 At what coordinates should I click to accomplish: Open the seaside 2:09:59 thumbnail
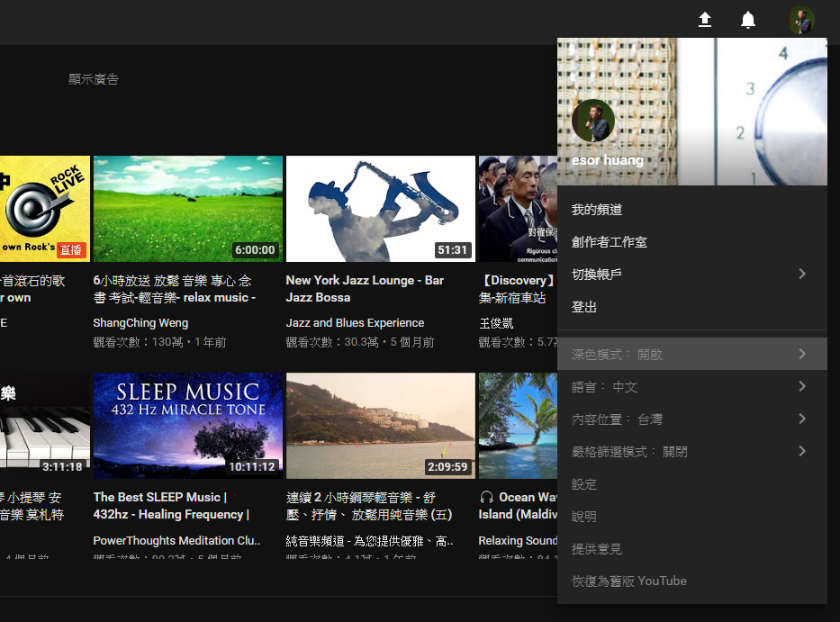click(x=380, y=426)
